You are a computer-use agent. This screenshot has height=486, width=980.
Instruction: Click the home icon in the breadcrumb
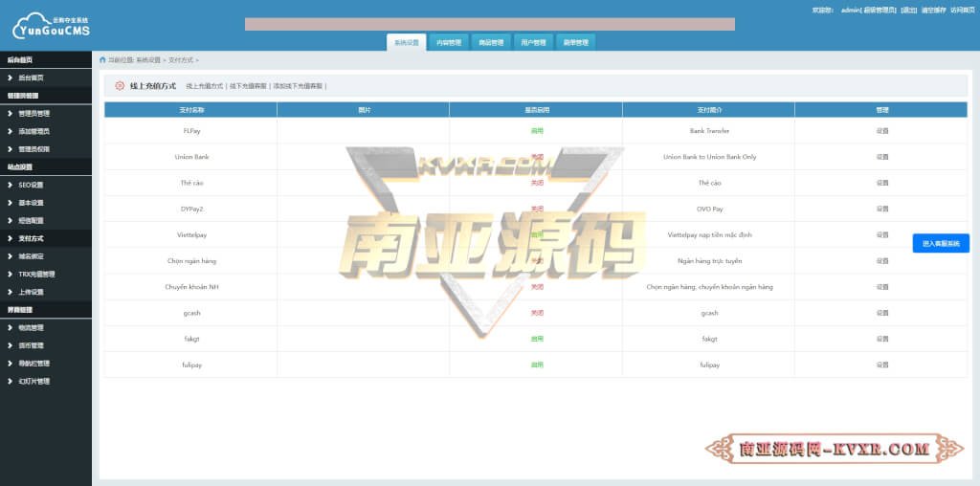click(x=102, y=59)
